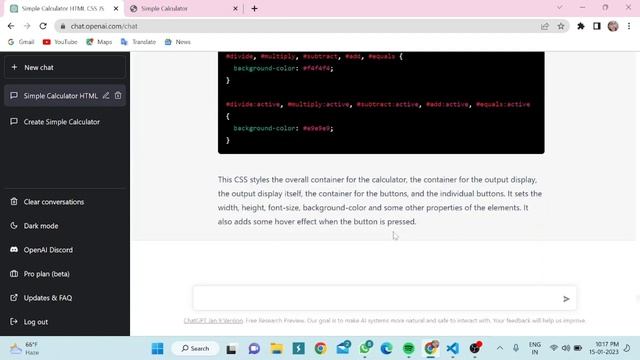Open a new browser tab

coord(254,9)
